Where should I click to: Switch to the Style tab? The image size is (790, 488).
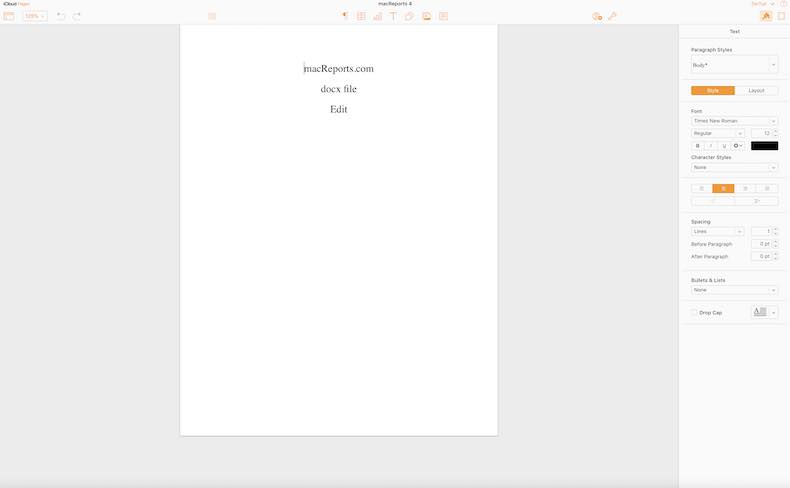tap(713, 91)
